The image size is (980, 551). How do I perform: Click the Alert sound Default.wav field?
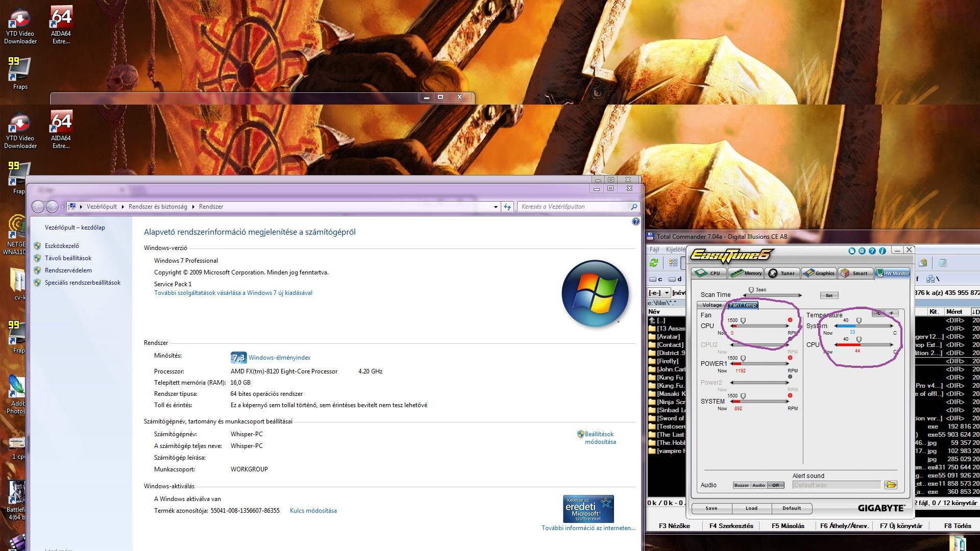pyautogui.click(x=837, y=485)
